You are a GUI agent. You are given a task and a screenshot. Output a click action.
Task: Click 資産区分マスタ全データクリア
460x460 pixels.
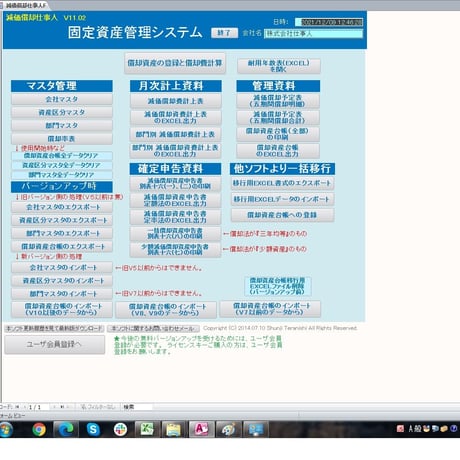click(x=62, y=165)
